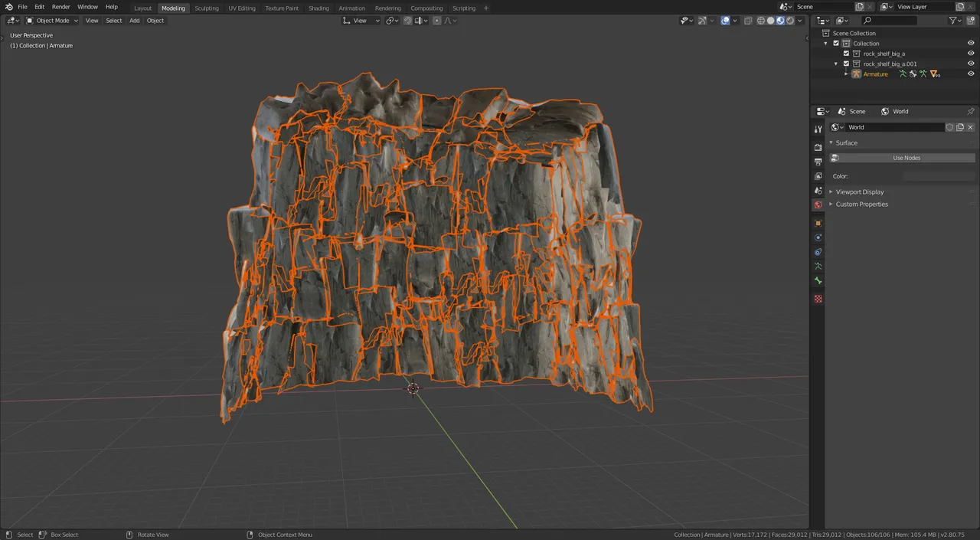Open the 3D viewport editor type selector

pos(13,21)
